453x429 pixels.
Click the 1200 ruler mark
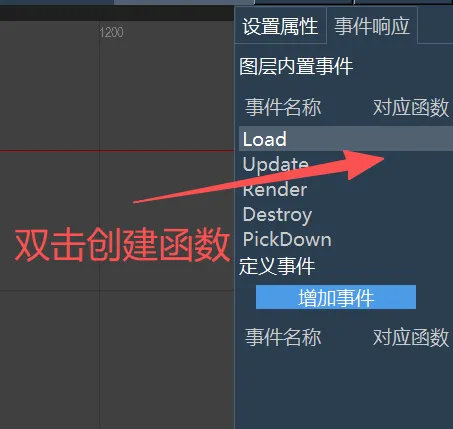pyautogui.click(x=111, y=32)
